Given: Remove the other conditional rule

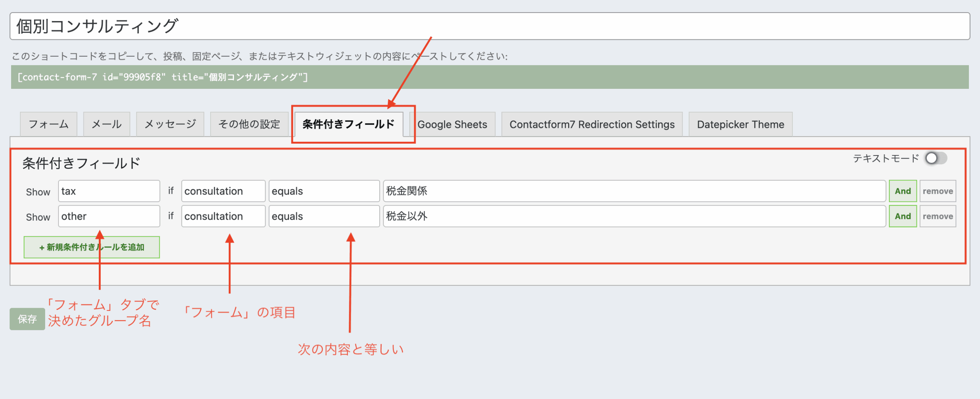Looking at the screenshot, I should 938,216.
